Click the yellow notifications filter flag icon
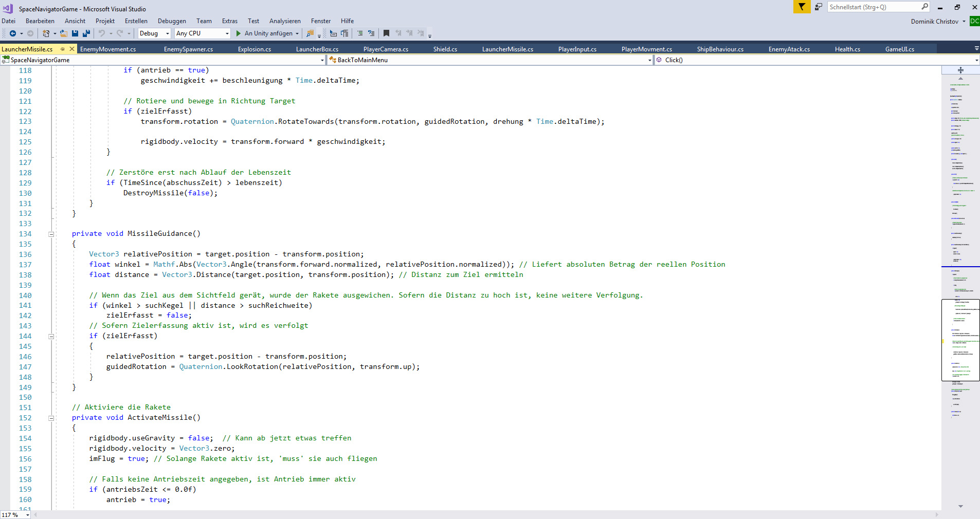The height and width of the screenshot is (519, 980). click(x=802, y=7)
